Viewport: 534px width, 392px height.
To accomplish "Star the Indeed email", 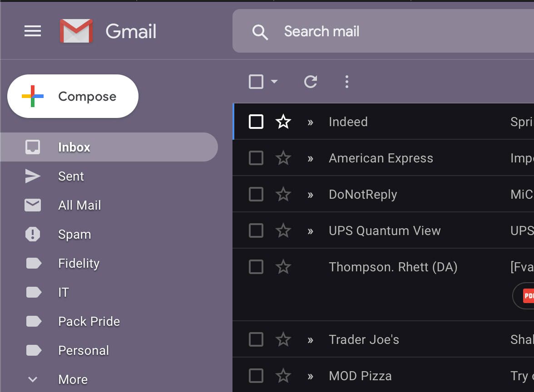I will [283, 122].
